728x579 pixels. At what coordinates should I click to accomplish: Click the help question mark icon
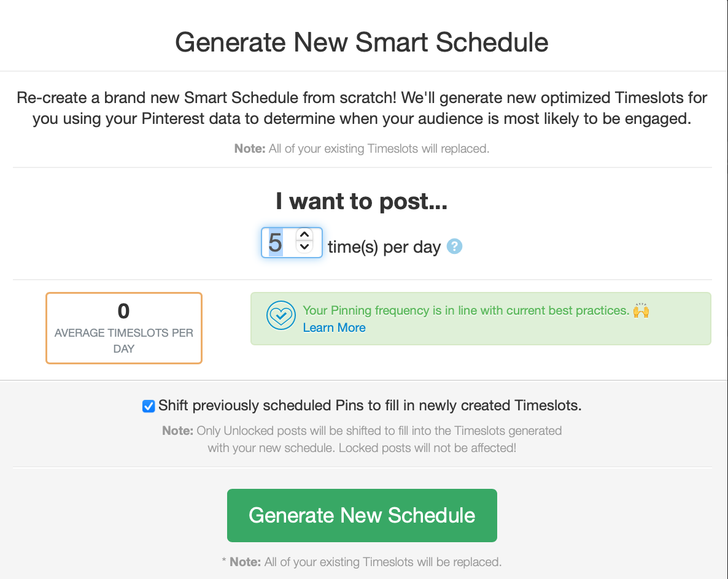454,247
